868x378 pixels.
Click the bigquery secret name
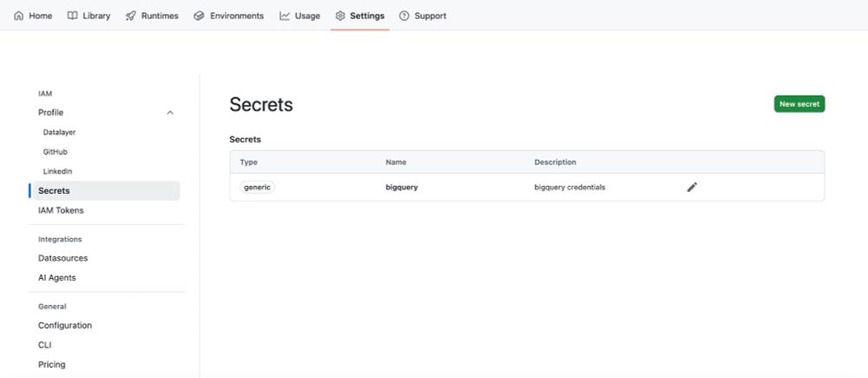click(402, 188)
